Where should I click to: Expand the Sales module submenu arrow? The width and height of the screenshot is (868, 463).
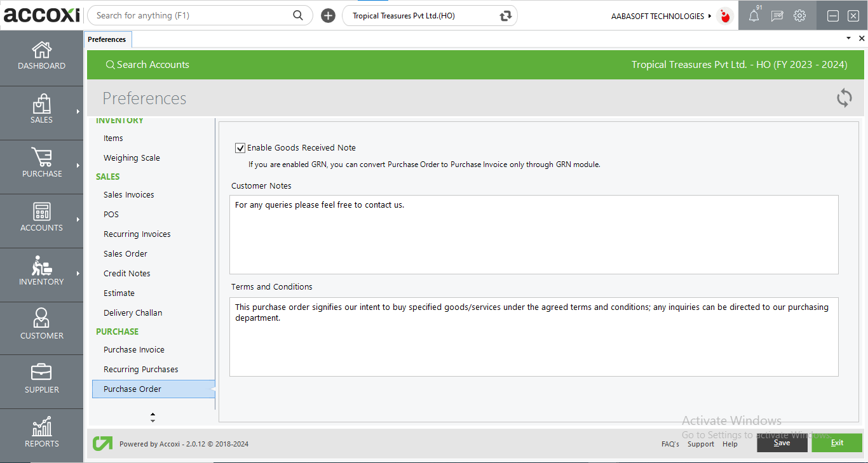coord(78,112)
